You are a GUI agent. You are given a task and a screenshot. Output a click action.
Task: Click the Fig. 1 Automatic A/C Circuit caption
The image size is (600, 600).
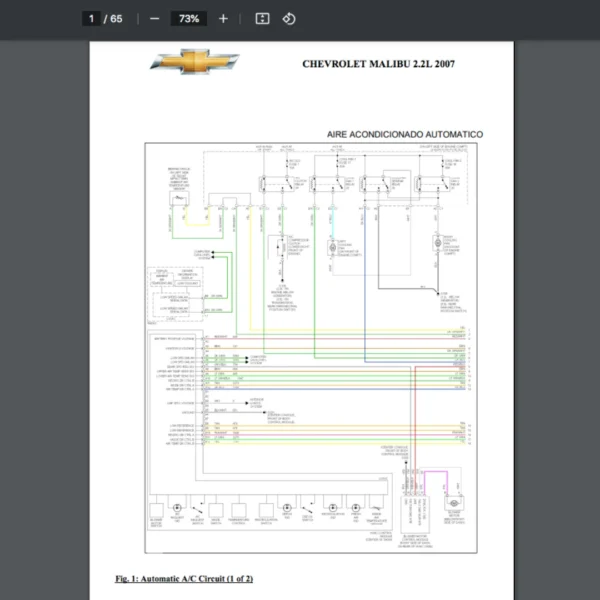(184, 579)
